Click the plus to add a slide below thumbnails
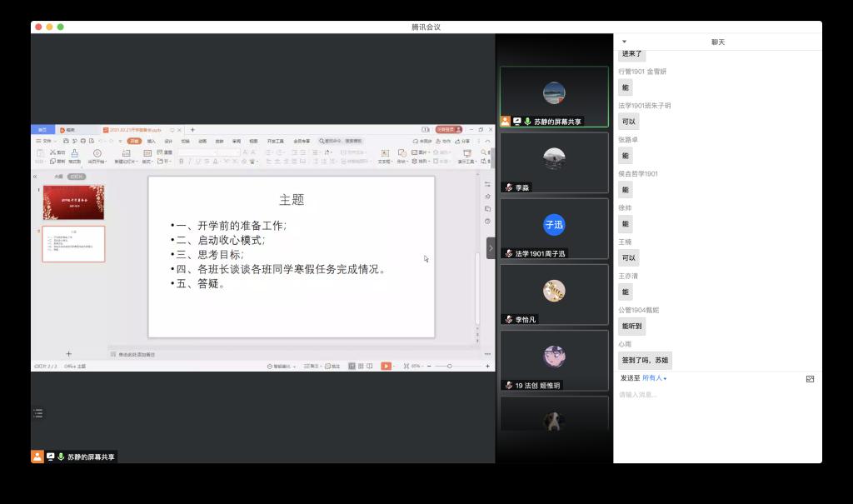 pos(68,354)
